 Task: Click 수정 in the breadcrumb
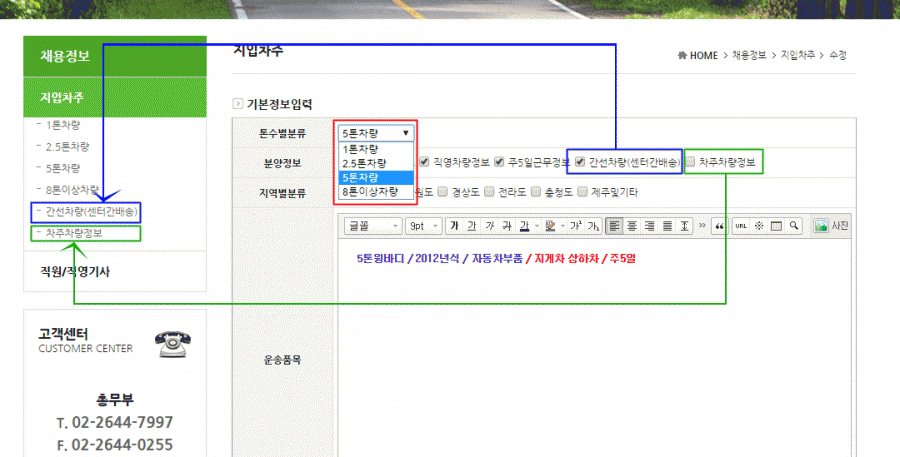838,55
